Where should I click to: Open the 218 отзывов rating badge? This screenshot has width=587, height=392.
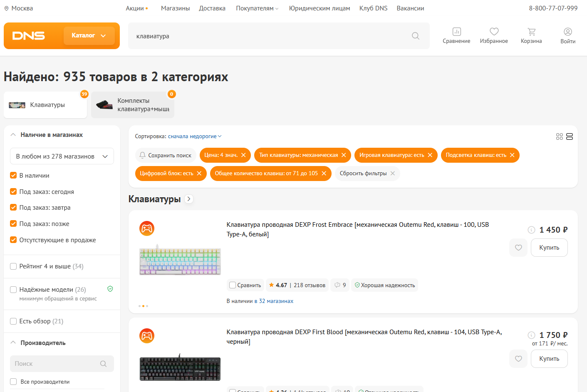pos(297,285)
